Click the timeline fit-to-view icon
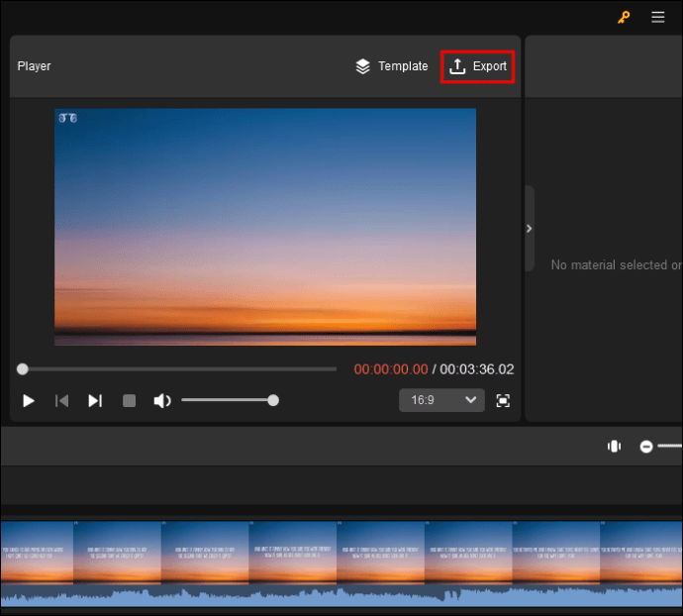The height and width of the screenshot is (616, 683). [x=614, y=447]
